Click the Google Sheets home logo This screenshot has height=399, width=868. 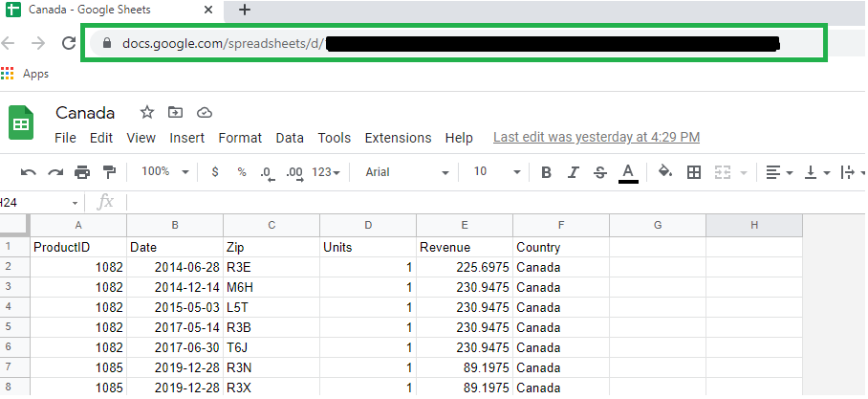(x=22, y=124)
